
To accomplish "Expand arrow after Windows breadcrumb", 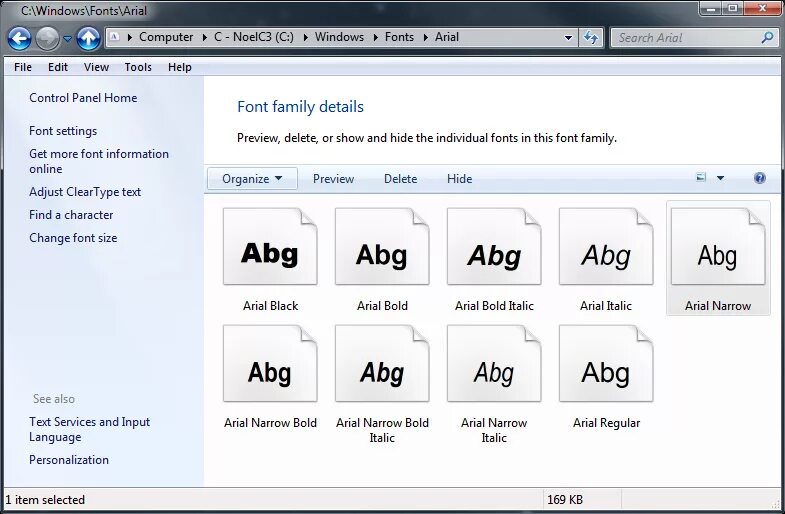I will (375, 38).
